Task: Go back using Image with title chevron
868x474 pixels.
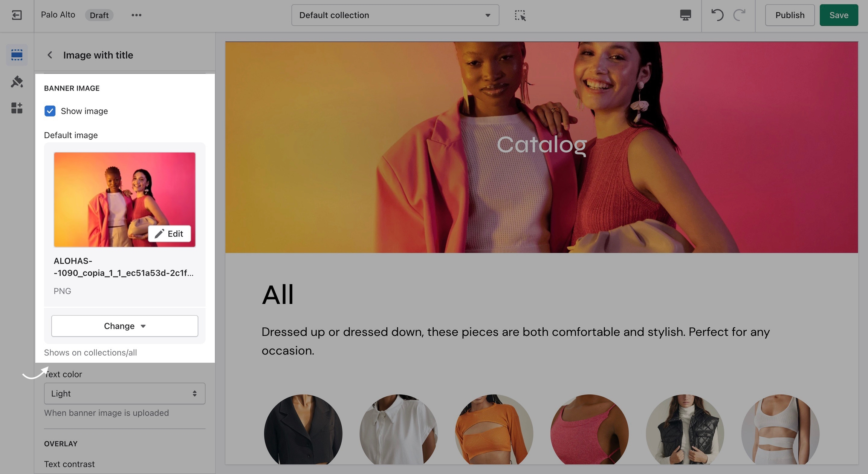Action: (x=50, y=55)
